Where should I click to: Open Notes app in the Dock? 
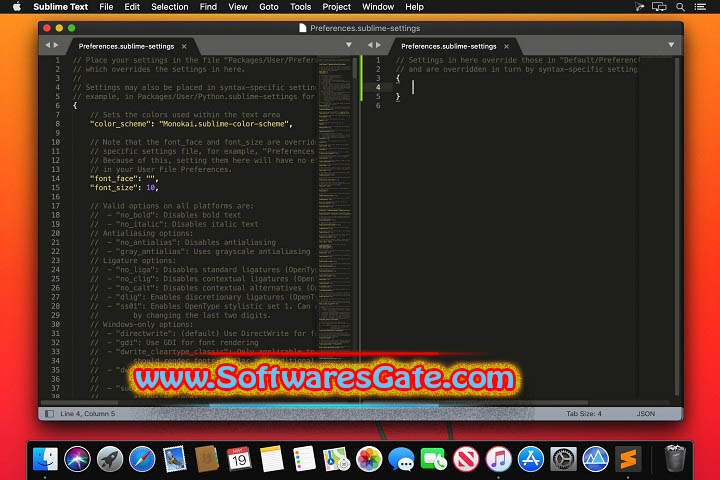271,458
